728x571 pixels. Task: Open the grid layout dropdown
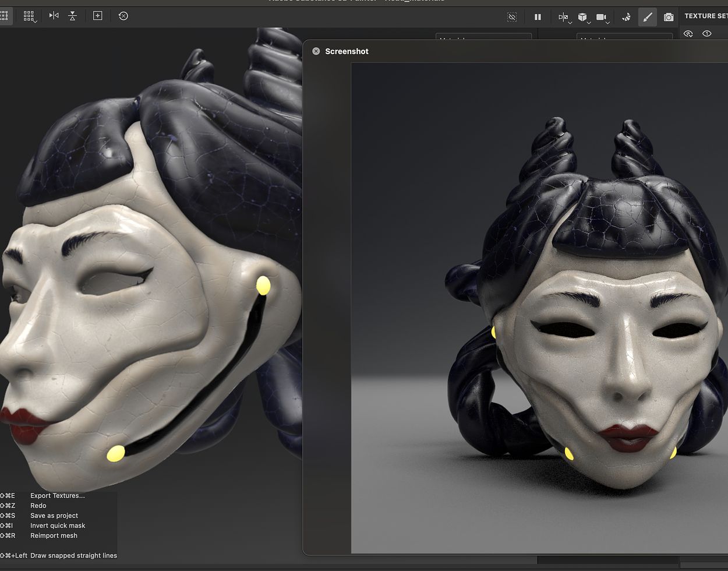click(29, 16)
